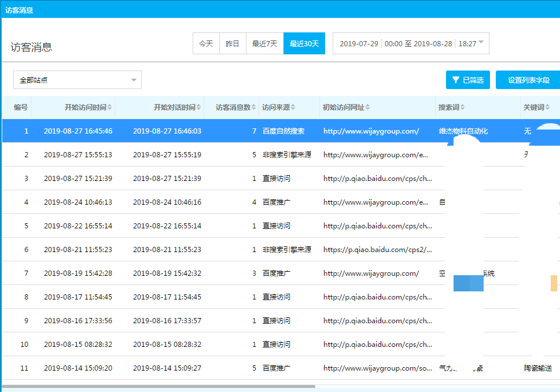The image size is (560, 392).
Task: Expand the date range picker arrow
Action: pos(481,43)
